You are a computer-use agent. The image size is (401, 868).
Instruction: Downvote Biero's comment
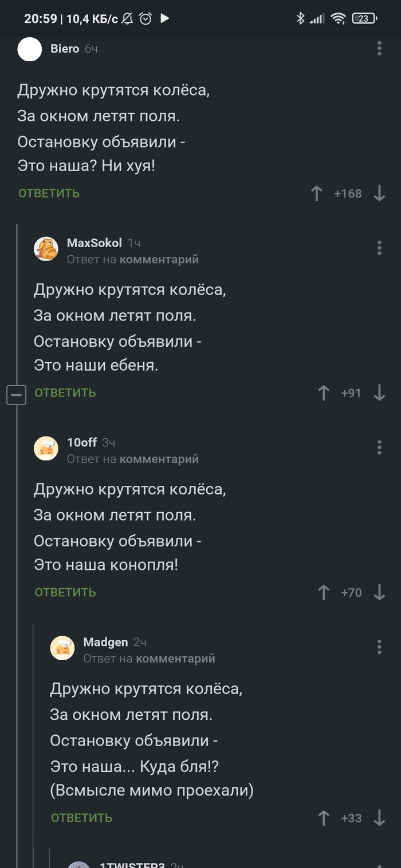tap(379, 193)
